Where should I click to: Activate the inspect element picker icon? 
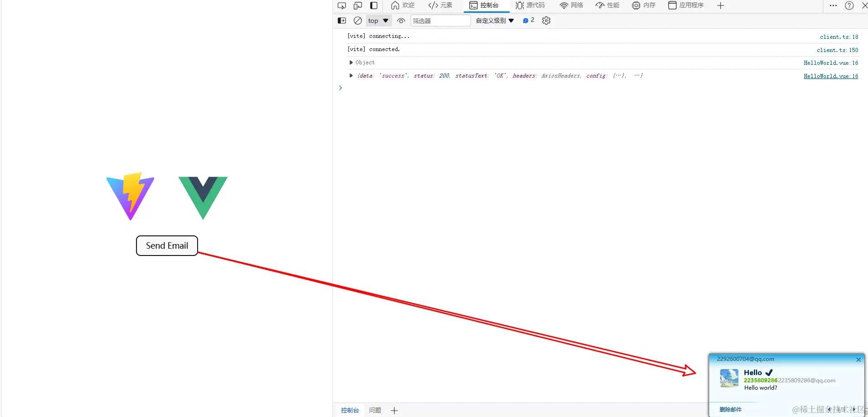pos(342,5)
